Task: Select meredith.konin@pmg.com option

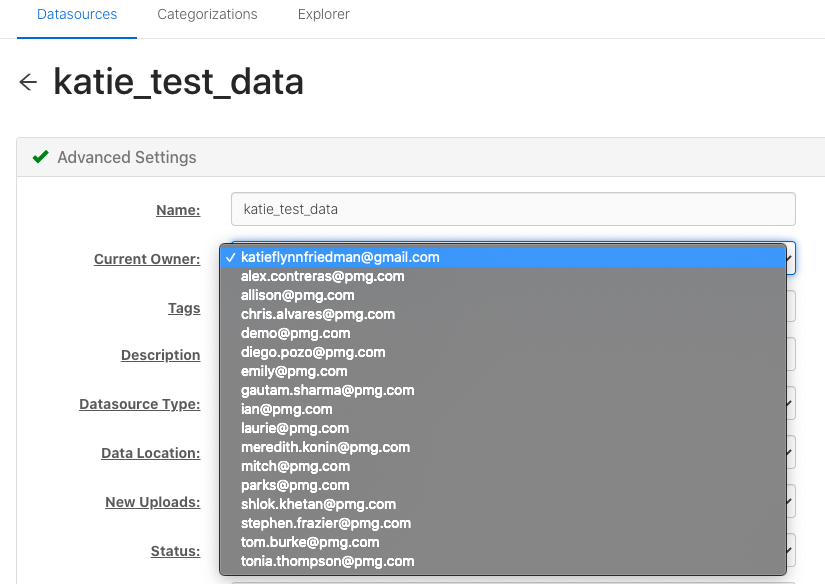Action: [503, 447]
